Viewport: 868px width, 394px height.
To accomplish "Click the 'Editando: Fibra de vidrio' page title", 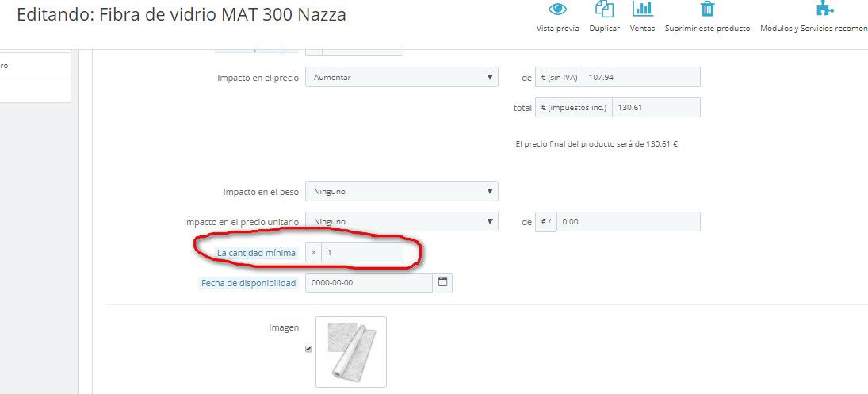I will click(x=182, y=15).
